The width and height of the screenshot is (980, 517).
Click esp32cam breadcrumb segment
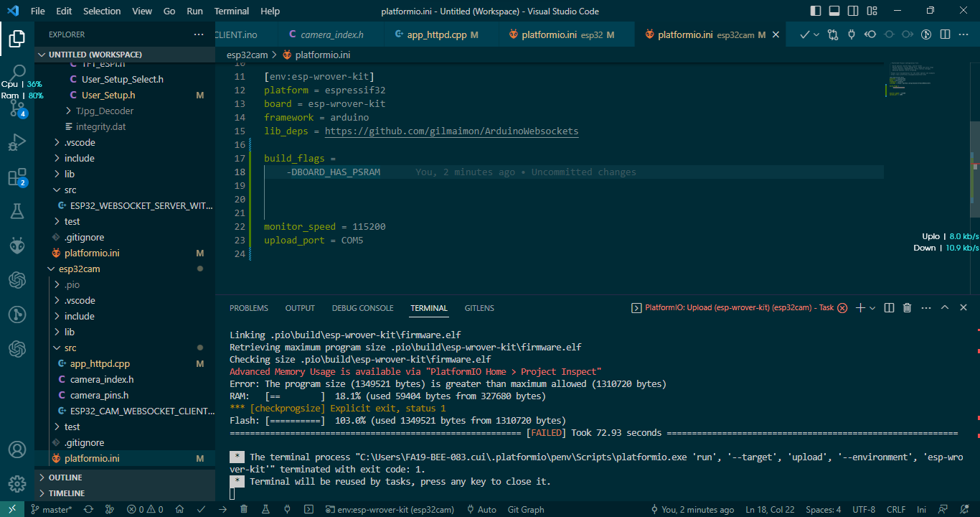(248, 55)
